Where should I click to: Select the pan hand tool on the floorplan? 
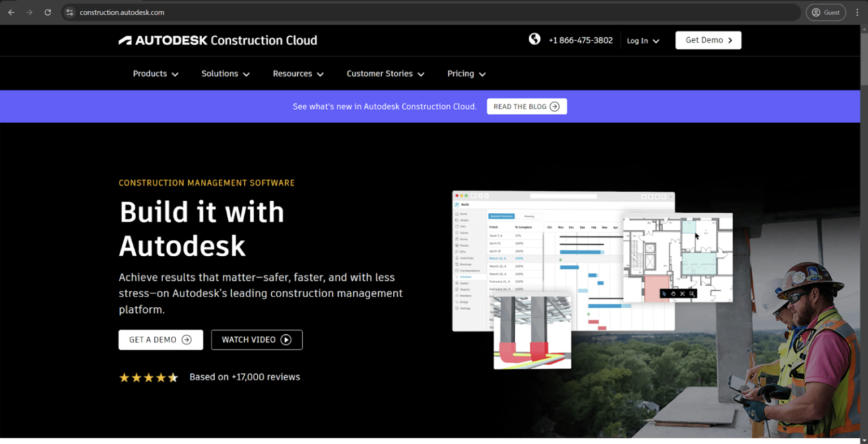(x=674, y=294)
